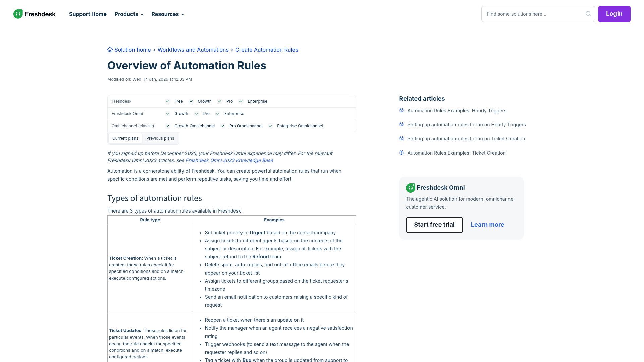This screenshot has height=362, width=644.
Task: Click check icon next to Freshdesk Pro plan
Action: [x=220, y=101]
